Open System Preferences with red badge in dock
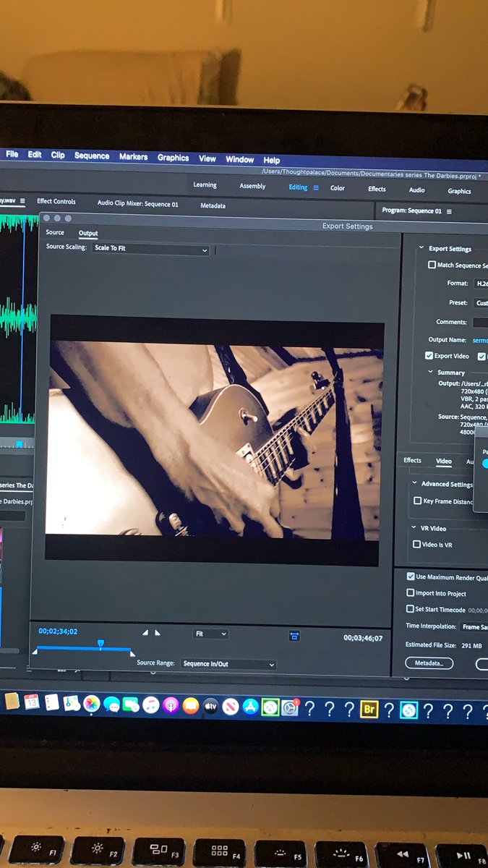The image size is (488, 868). pyautogui.click(x=291, y=707)
